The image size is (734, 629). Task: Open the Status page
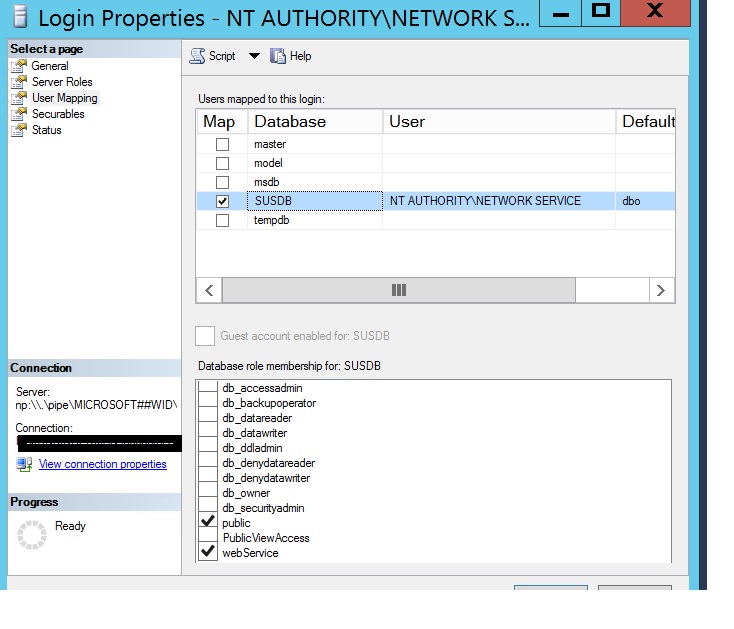pos(46,130)
